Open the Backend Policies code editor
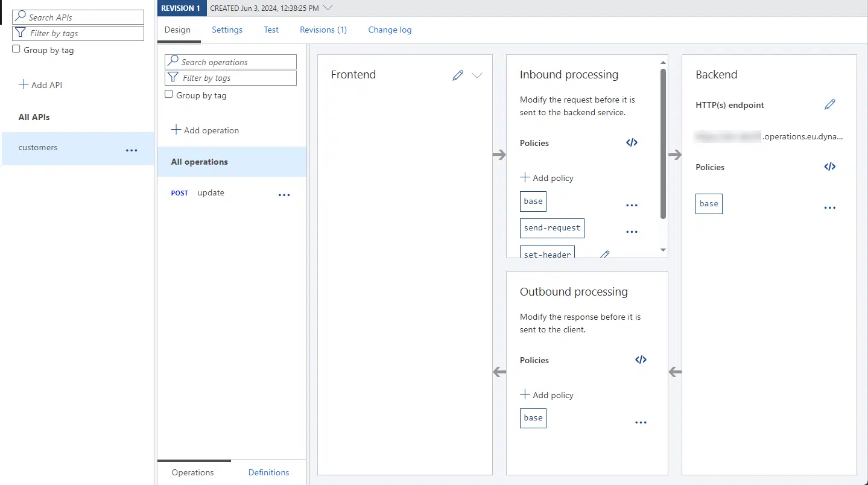Screen dimensions: 868x485 coord(830,167)
